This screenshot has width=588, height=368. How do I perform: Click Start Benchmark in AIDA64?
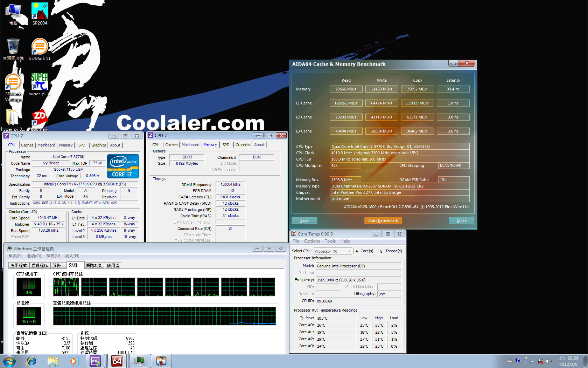(x=383, y=220)
